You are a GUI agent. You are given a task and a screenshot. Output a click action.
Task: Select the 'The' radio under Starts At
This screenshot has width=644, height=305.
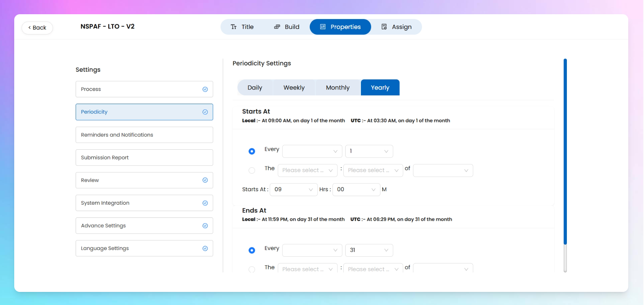[x=252, y=171]
